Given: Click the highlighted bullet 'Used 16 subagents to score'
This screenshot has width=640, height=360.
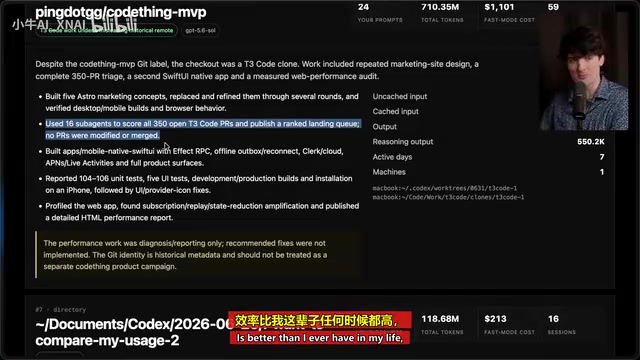Looking at the screenshot, I should pyautogui.click(x=202, y=129).
